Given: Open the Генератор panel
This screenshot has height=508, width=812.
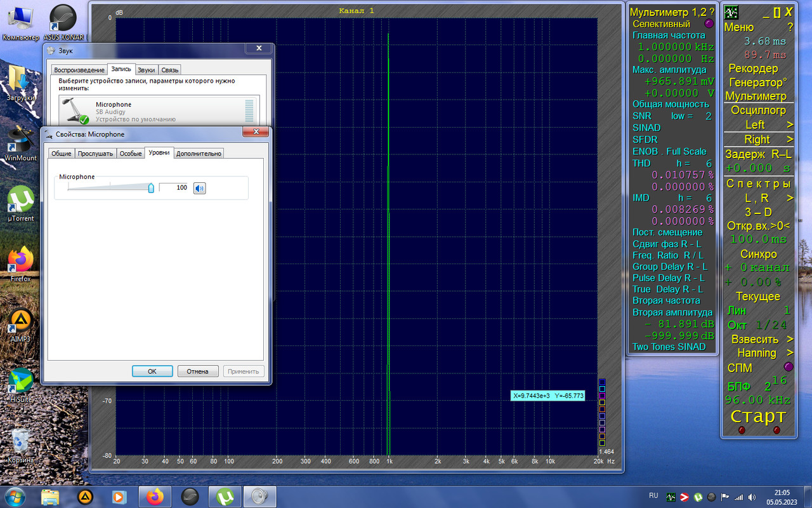Looking at the screenshot, I should pos(757,82).
